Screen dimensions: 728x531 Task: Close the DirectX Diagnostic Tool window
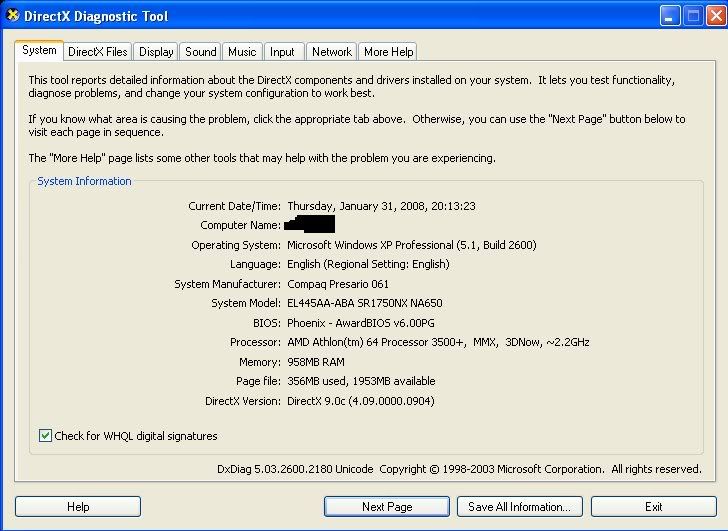[716, 16]
